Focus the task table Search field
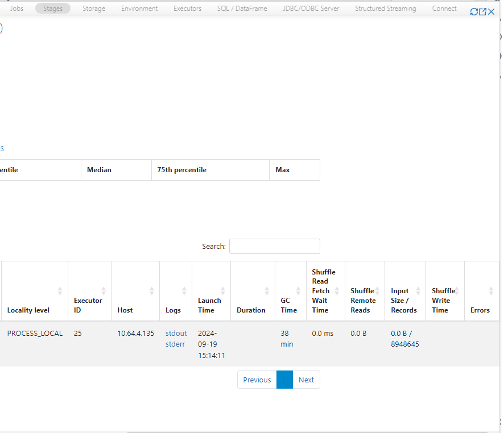 (274, 246)
